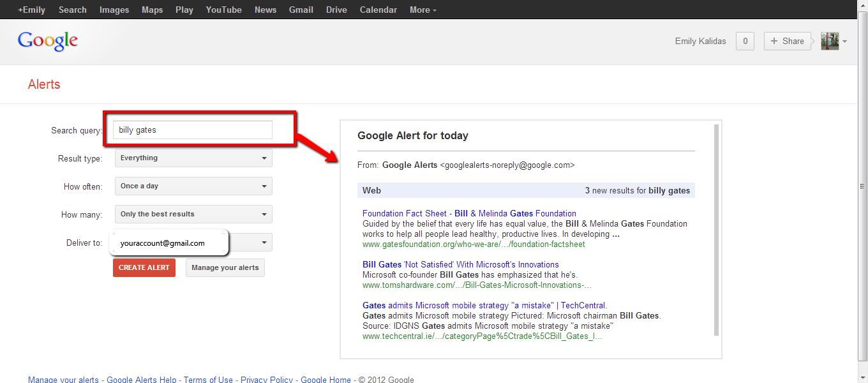Open YouTube in the top bar

click(x=223, y=10)
